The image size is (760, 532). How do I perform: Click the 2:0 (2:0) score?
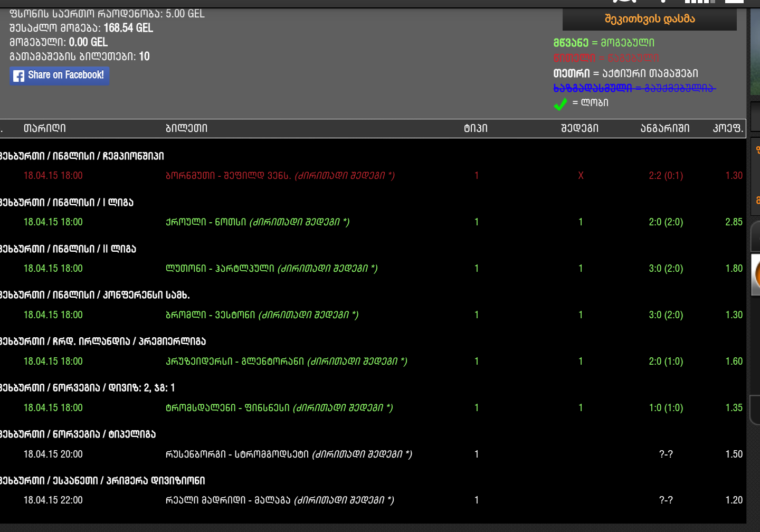(x=666, y=222)
